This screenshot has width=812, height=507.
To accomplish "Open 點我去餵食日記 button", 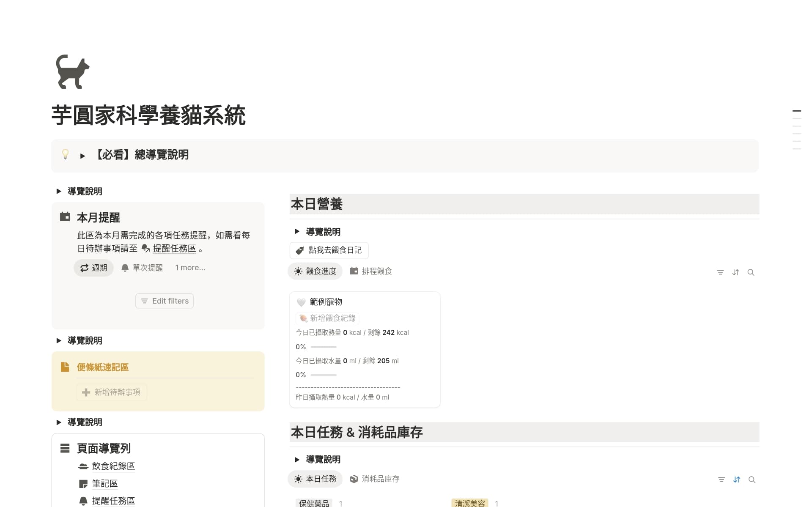I will click(329, 250).
